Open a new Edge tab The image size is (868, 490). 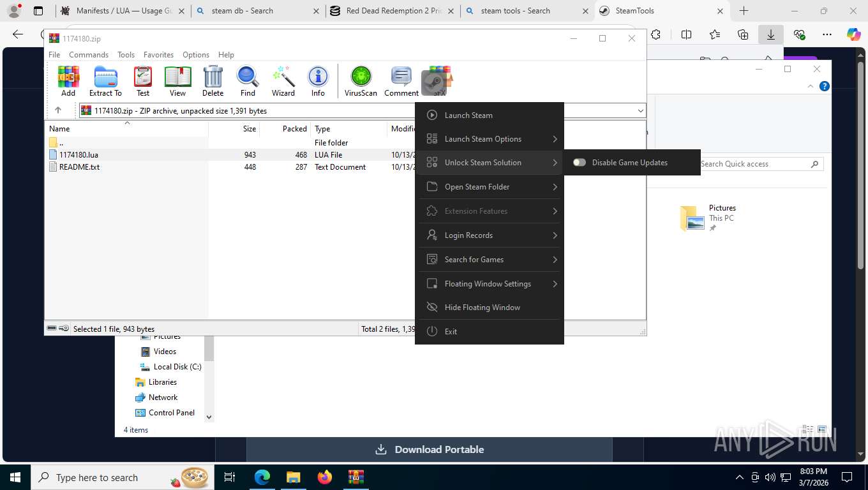click(744, 11)
